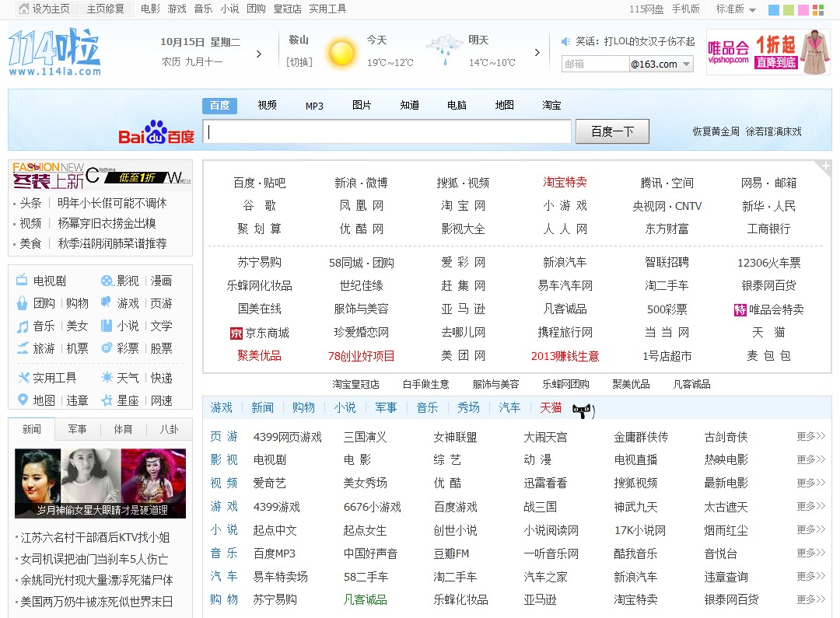Click inside the Baidu search input field
Screen dimensions: 840x618
pos(385,131)
